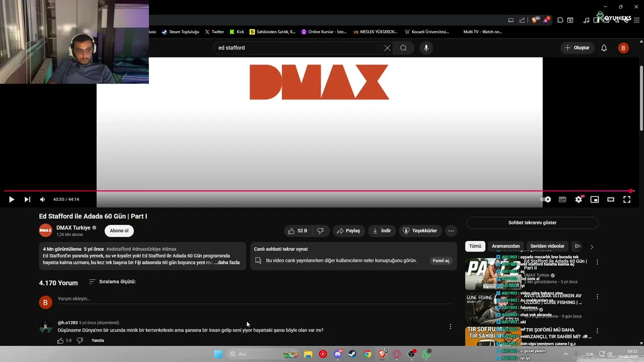Click the Yorum ekleyin comment field

pos(254,299)
